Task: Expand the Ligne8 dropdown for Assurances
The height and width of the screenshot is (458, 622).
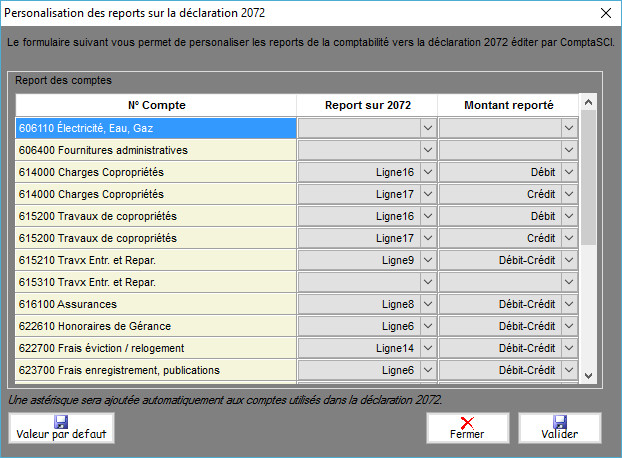Action: 427,304
